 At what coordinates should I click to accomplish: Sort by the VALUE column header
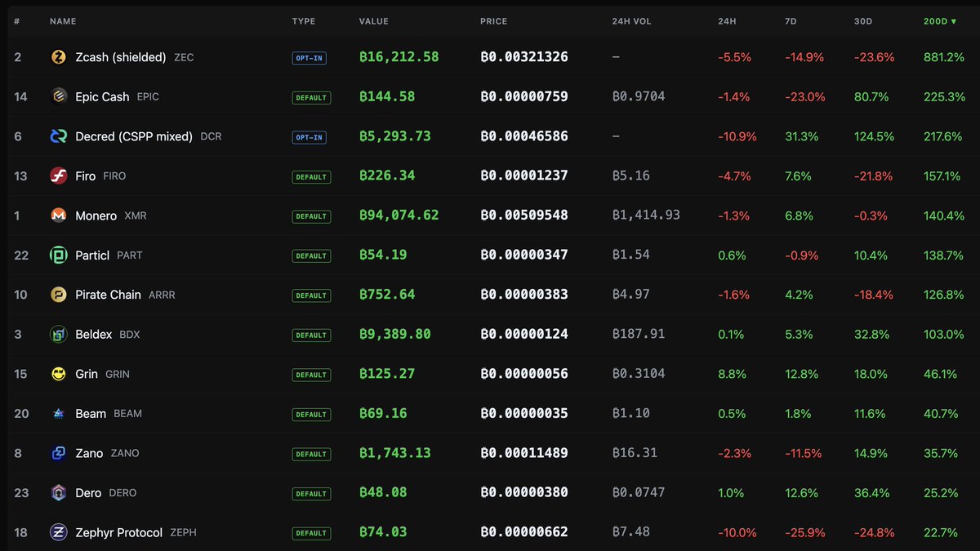(374, 21)
